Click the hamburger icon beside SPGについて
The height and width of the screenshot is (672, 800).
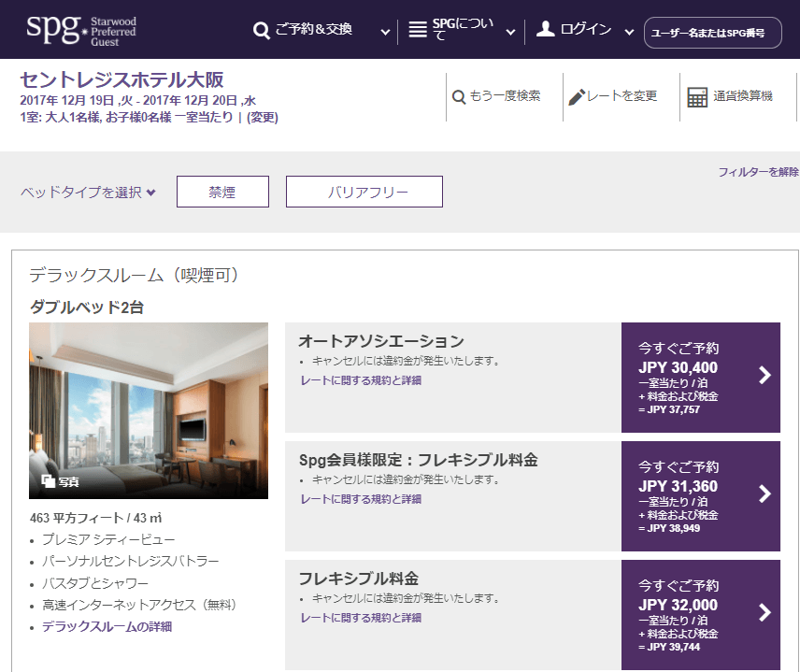[x=418, y=30]
